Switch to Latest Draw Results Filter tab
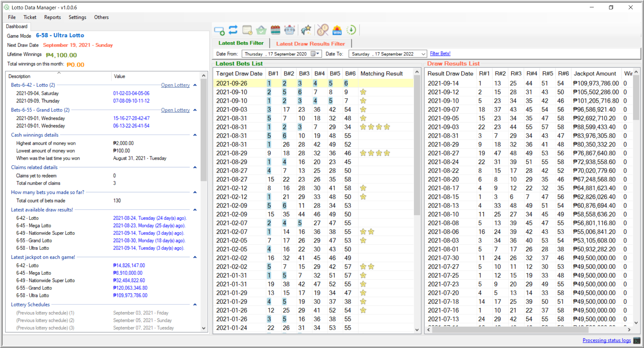The height and width of the screenshot is (348, 644). click(310, 44)
